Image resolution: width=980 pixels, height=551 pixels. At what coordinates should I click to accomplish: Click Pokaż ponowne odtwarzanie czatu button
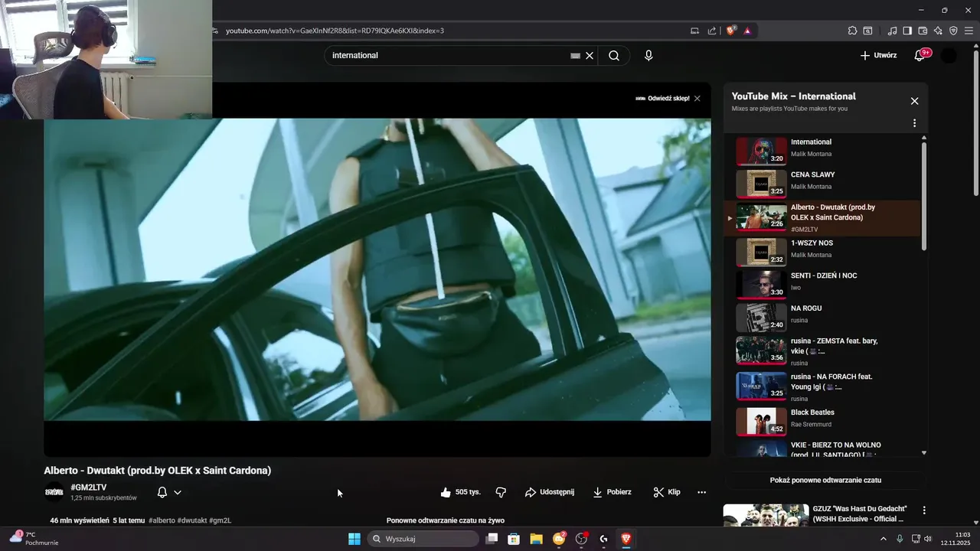(x=825, y=481)
